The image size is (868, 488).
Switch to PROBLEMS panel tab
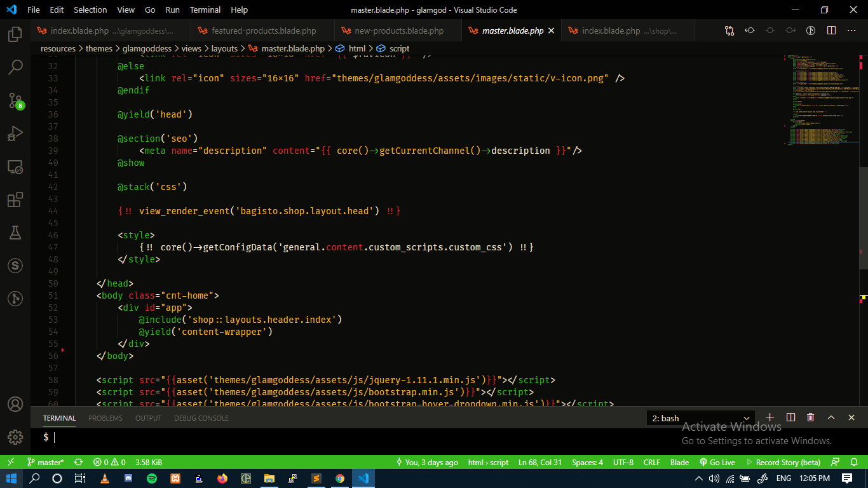click(x=105, y=418)
